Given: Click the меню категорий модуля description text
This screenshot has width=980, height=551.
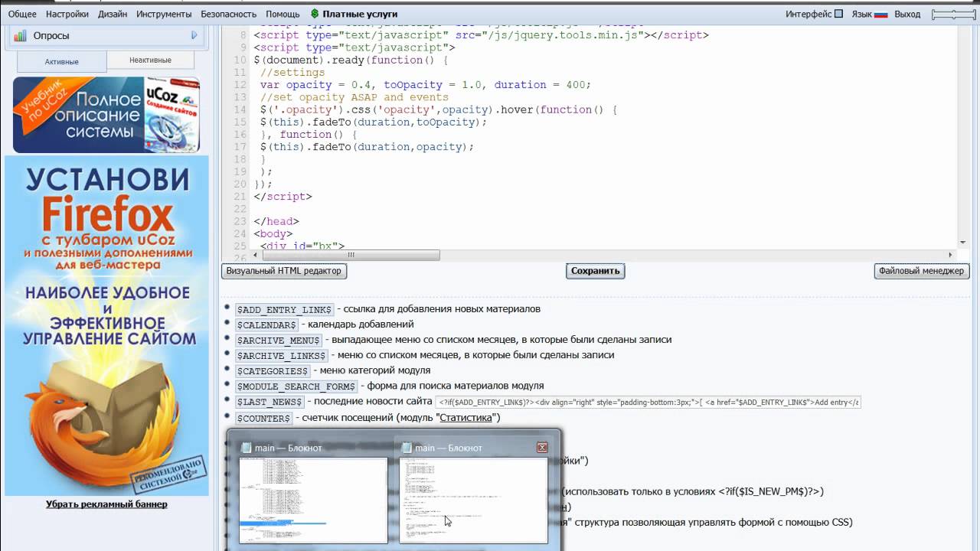Looking at the screenshot, I should pyautogui.click(x=375, y=370).
